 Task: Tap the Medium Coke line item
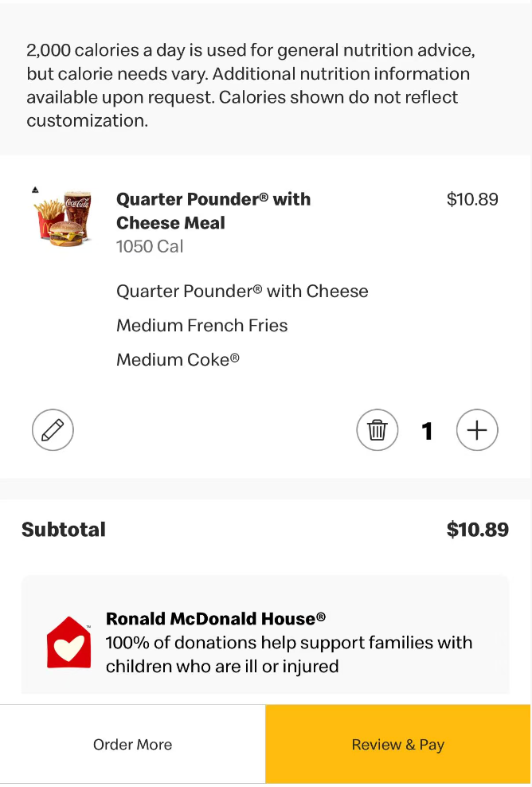coord(178,359)
